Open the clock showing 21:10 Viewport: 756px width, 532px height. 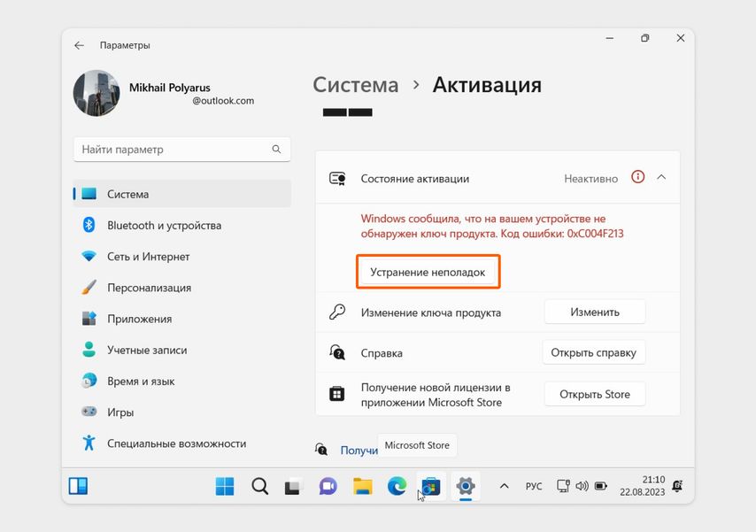[642, 486]
